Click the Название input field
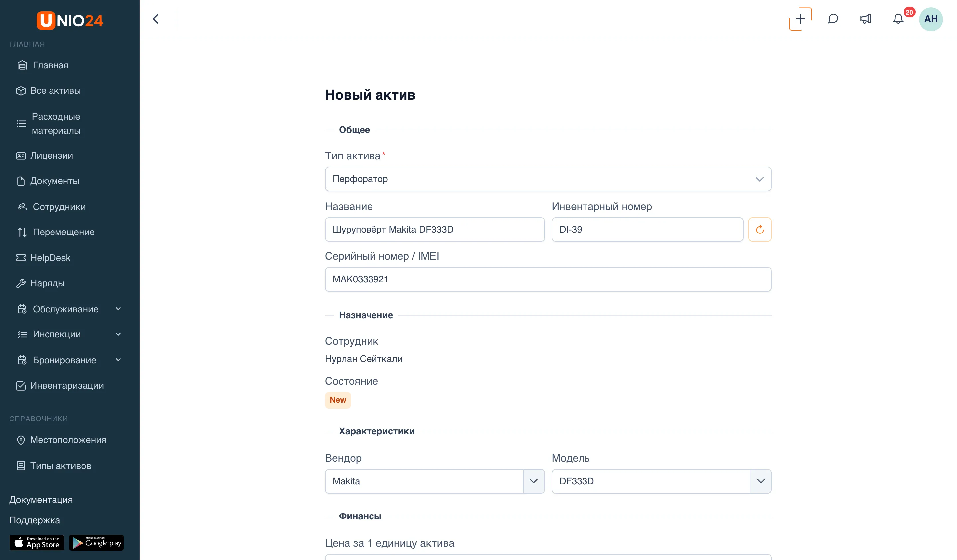 [435, 229]
